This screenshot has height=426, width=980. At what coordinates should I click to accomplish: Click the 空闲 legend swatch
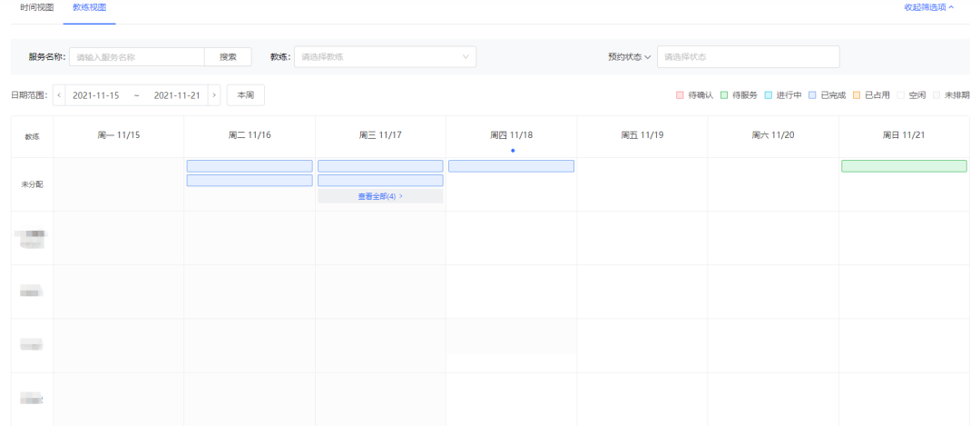[901, 95]
